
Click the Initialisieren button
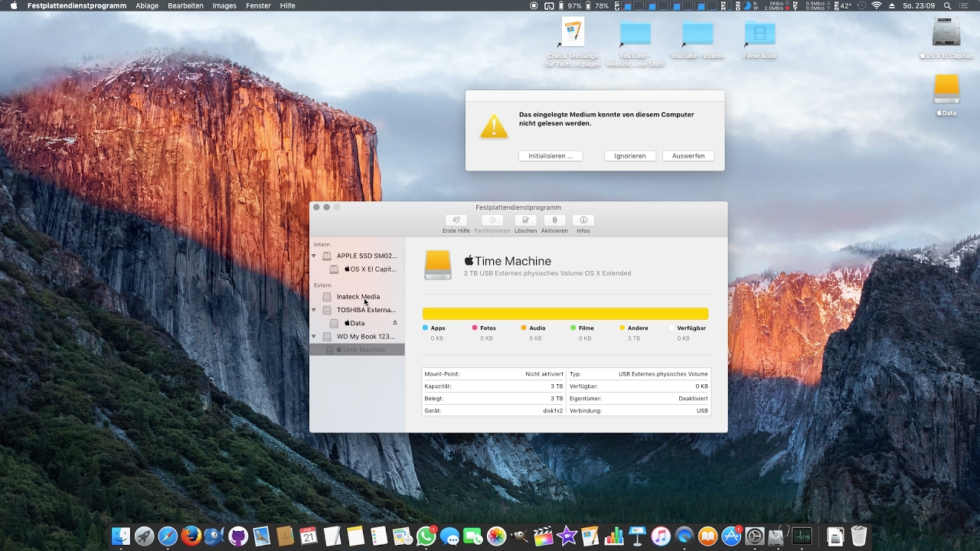click(x=550, y=156)
